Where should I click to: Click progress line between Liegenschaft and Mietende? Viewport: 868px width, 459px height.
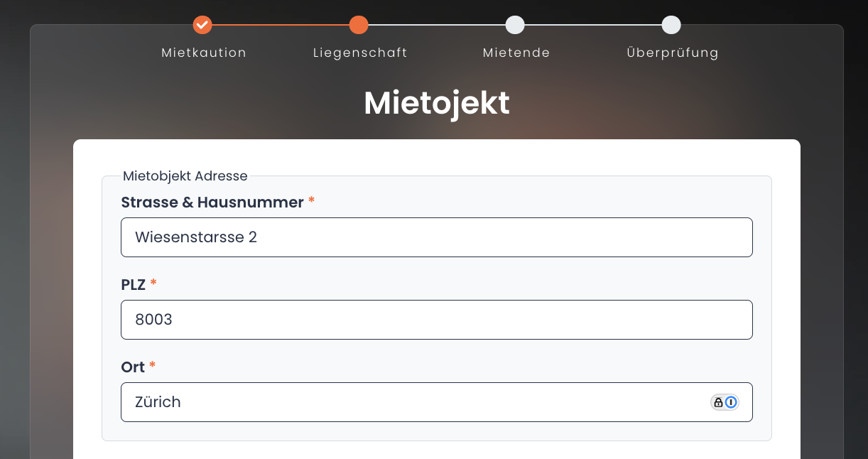point(437,25)
